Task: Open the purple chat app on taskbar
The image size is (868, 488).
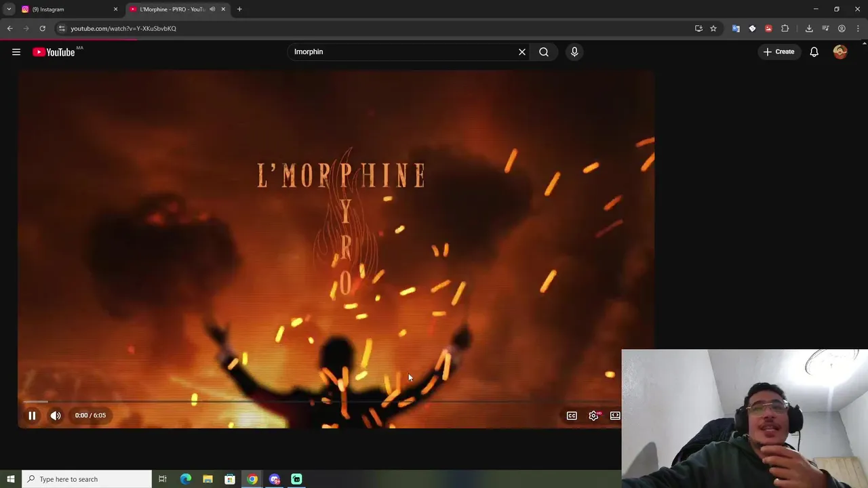Action: coord(275,479)
